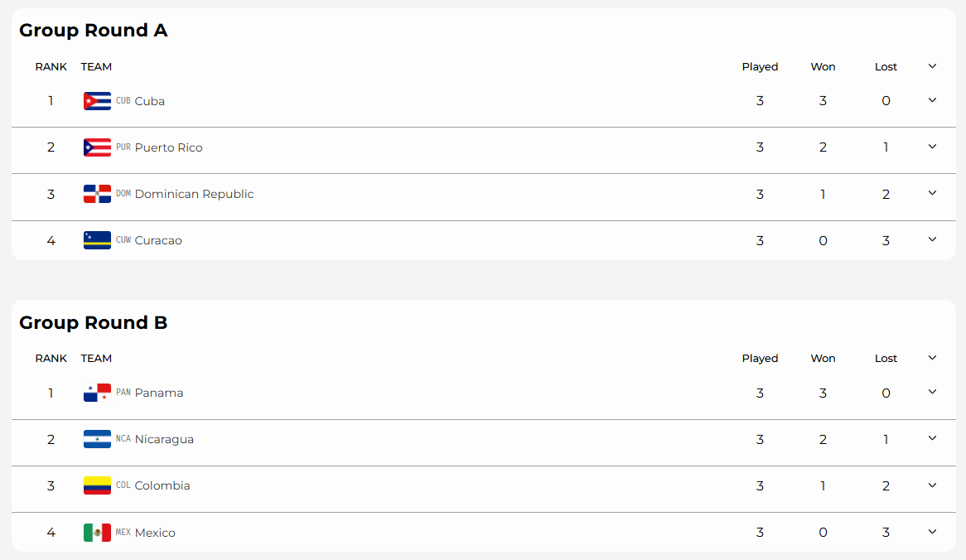Select the Colombia team name

point(162,485)
